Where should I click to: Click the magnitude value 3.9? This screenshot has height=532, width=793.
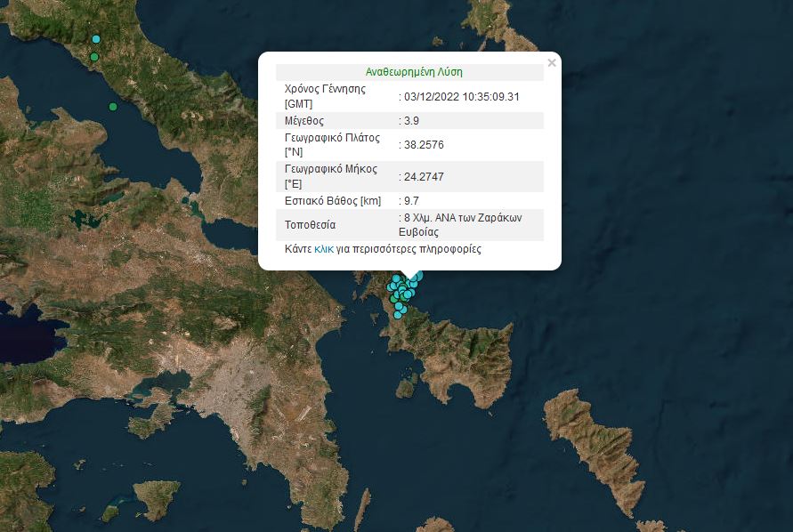[411, 121]
